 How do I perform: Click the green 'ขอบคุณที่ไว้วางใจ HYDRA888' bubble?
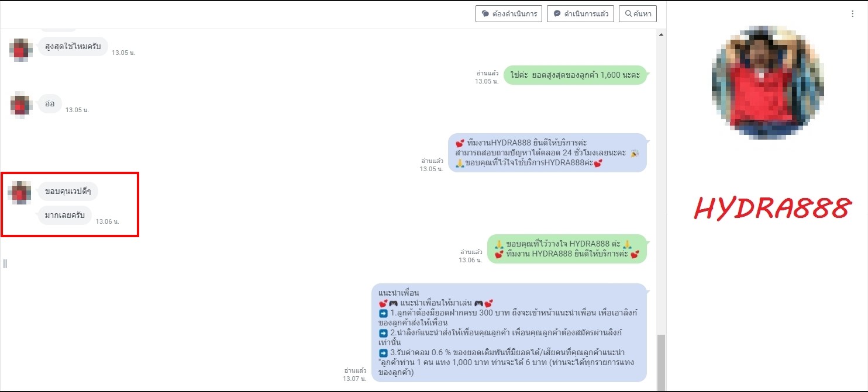pyautogui.click(x=567, y=249)
